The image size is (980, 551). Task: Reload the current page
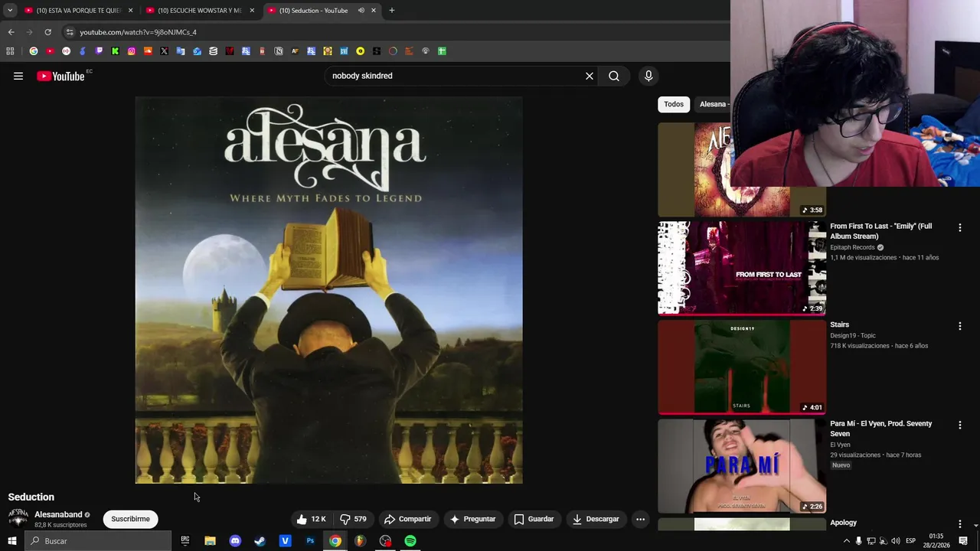click(x=47, y=32)
